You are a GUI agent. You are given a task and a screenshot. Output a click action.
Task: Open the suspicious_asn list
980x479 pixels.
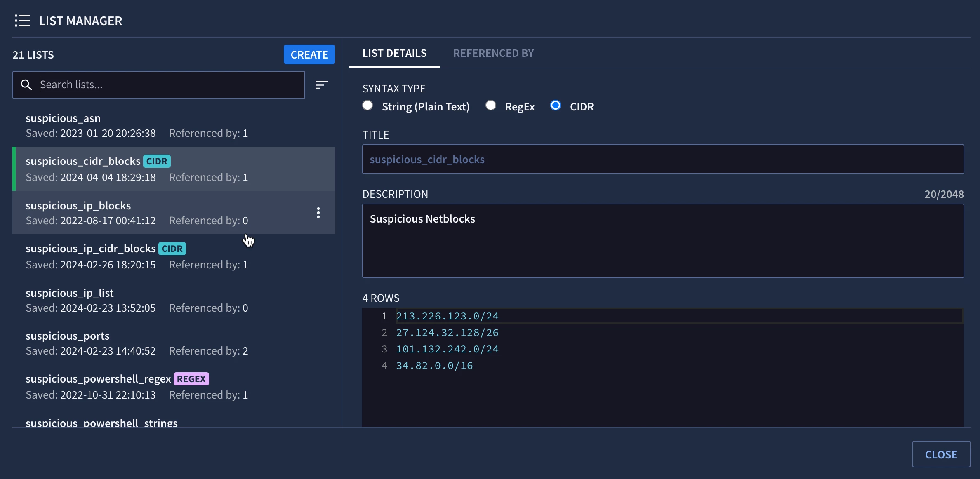coord(174,125)
